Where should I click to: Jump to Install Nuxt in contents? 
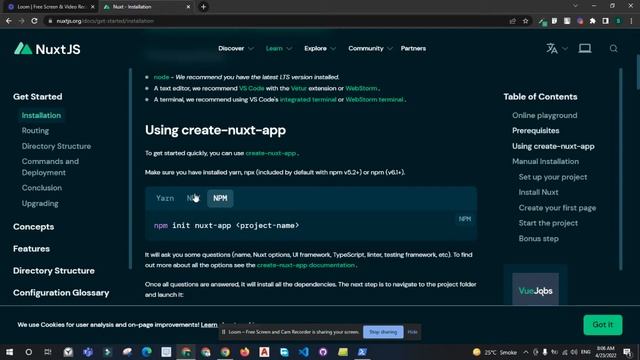point(538,192)
